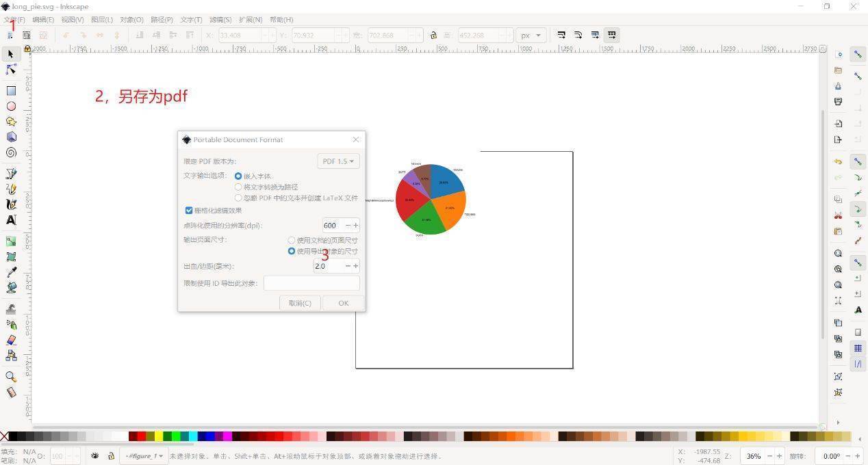Pick the yellow swatch in palette
This screenshot has height=465, width=868.
159,436
